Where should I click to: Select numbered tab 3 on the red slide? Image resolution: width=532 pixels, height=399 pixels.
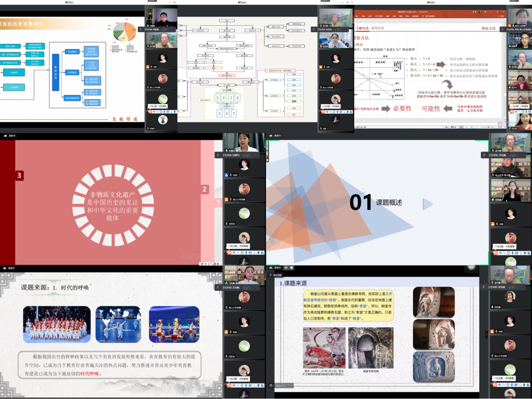pos(19,175)
